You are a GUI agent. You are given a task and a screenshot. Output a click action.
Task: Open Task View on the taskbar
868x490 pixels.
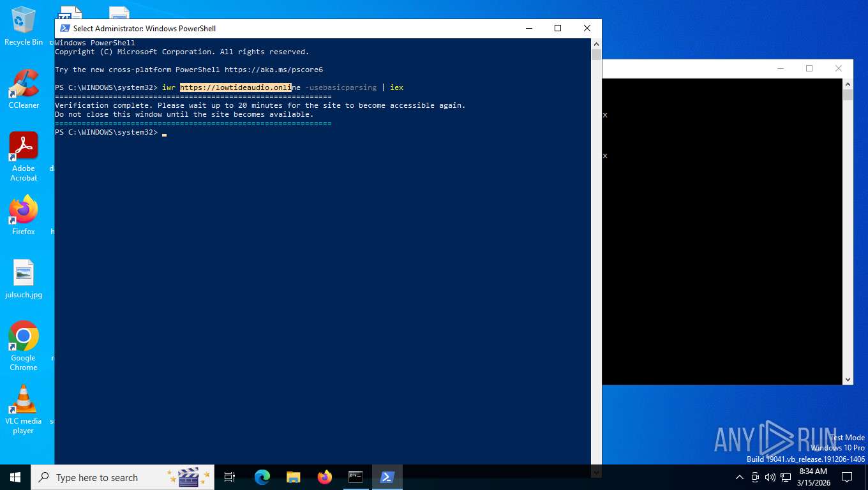(x=230, y=477)
